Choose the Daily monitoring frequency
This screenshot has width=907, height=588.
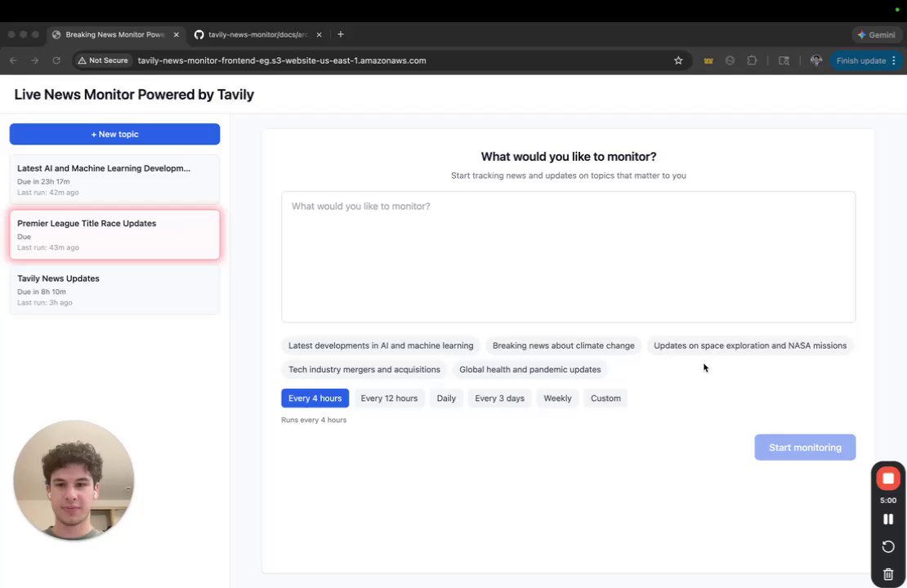446,399
